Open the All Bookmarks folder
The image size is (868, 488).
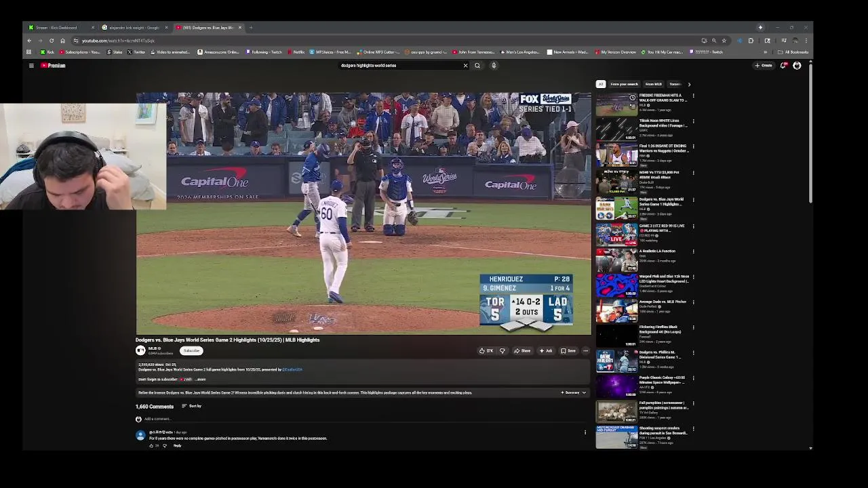(x=793, y=52)
